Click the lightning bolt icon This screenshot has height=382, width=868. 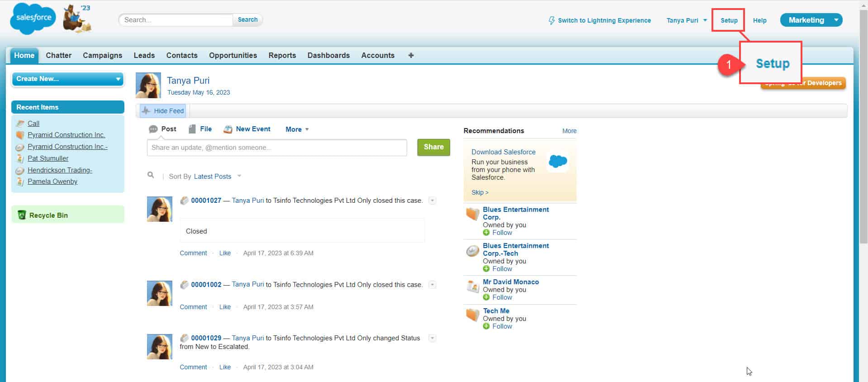pyautogui.click(x=551, y=20)
